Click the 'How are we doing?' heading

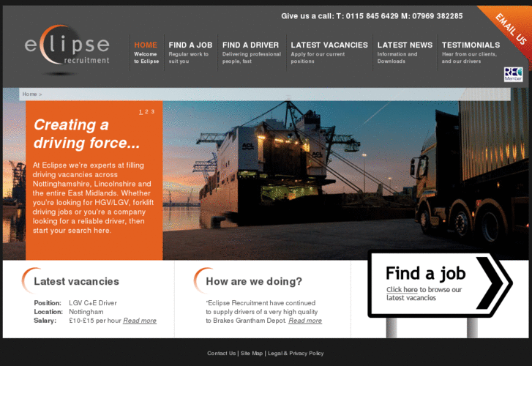tap(254, 282)
